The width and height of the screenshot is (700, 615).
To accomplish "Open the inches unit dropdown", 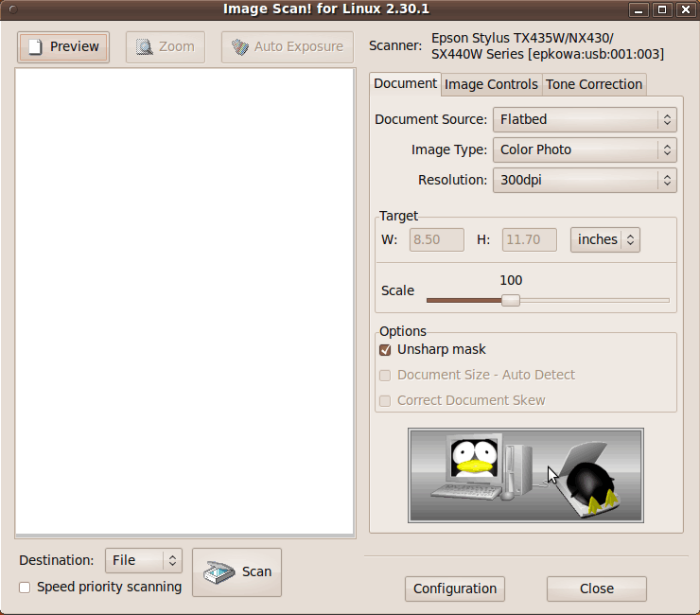I will (x=604, y=239).
